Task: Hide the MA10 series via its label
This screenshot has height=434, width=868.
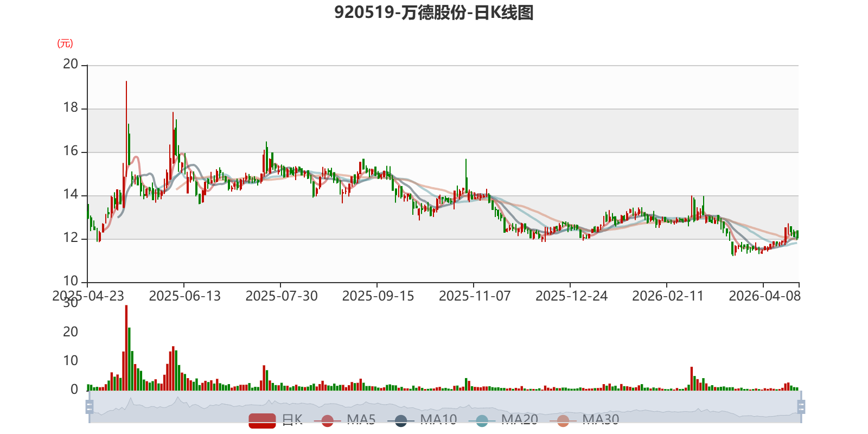Action: 438,420
